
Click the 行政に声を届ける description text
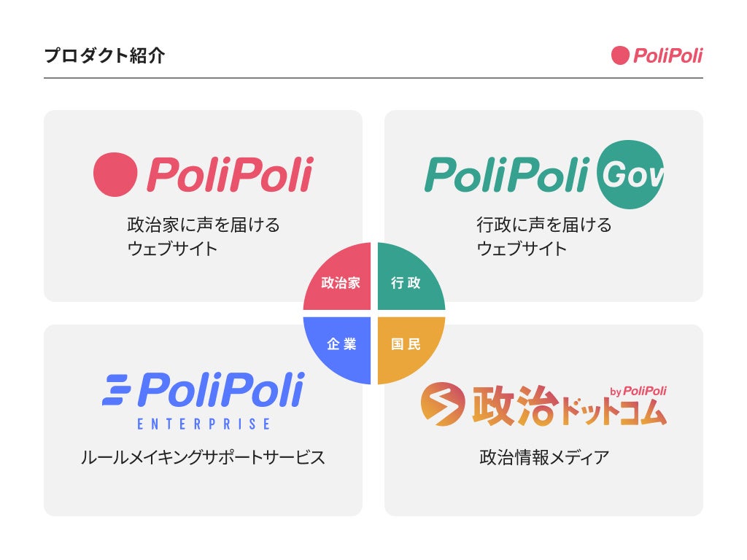click(544, 225)
